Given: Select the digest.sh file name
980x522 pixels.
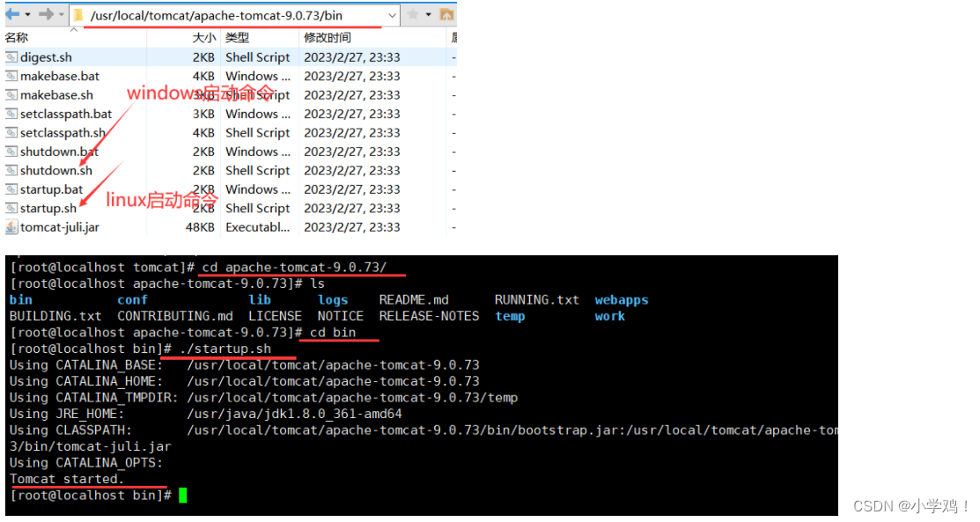Looking at the screenshot, I should [46, 57].
